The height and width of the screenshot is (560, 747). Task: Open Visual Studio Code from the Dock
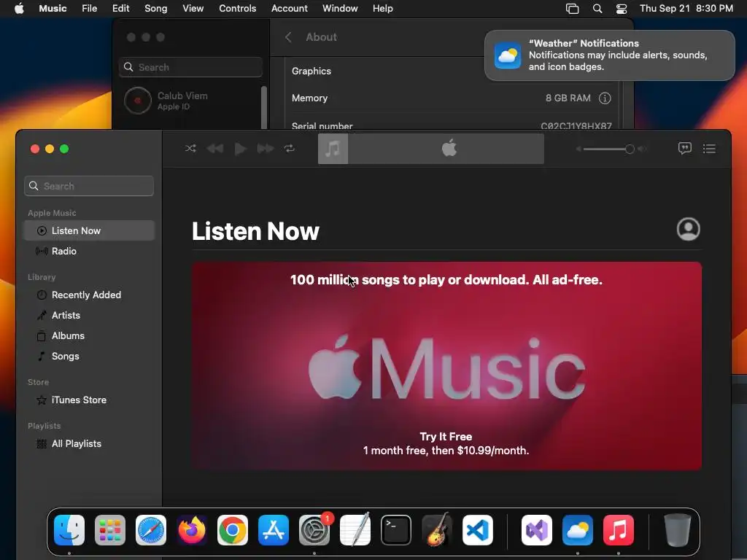click(x=478, y=530)
